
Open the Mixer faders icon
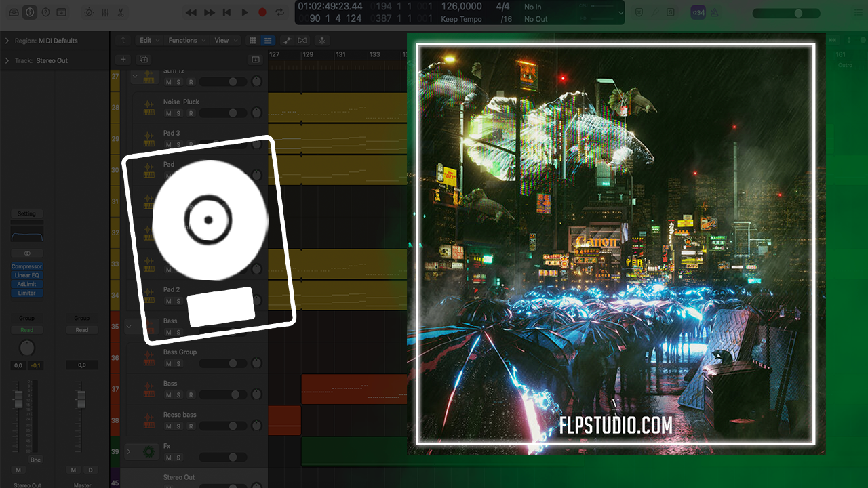105,12
